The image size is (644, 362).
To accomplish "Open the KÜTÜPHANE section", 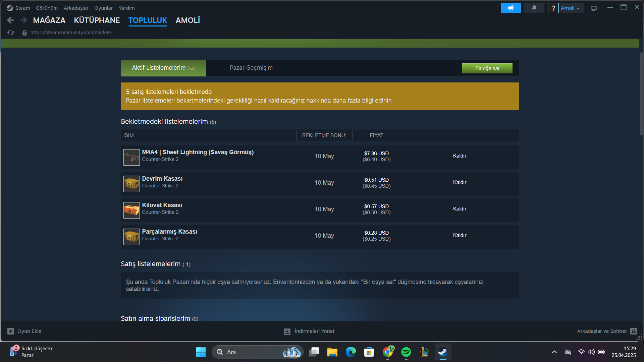I will (97, 20).
